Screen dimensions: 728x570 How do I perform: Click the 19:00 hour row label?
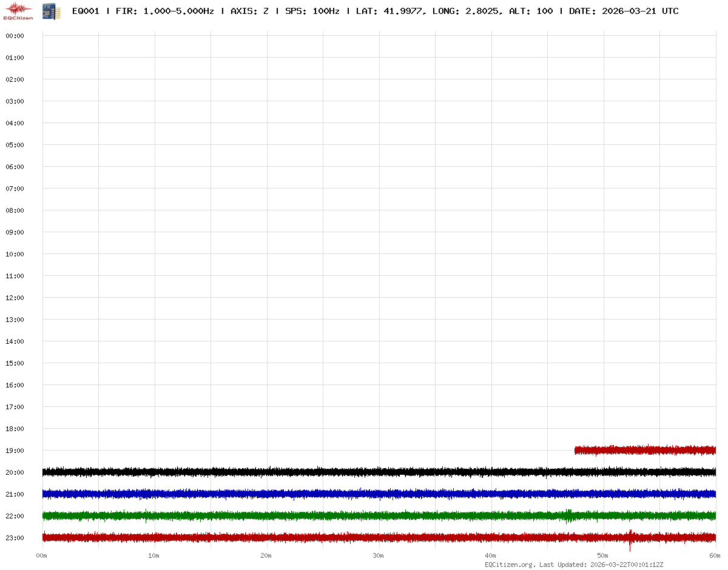(15, 451)
